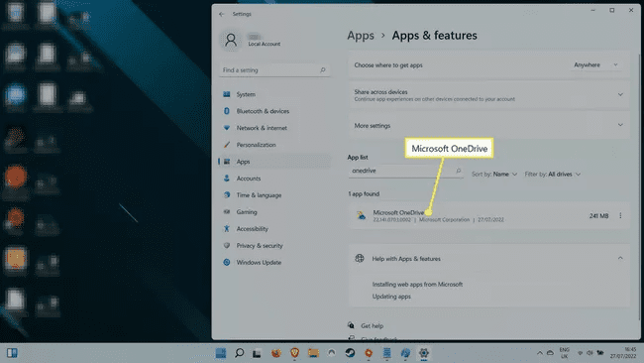
Task: Click the OneDrive cloud icon in system tray
Action: pos(550,353)
